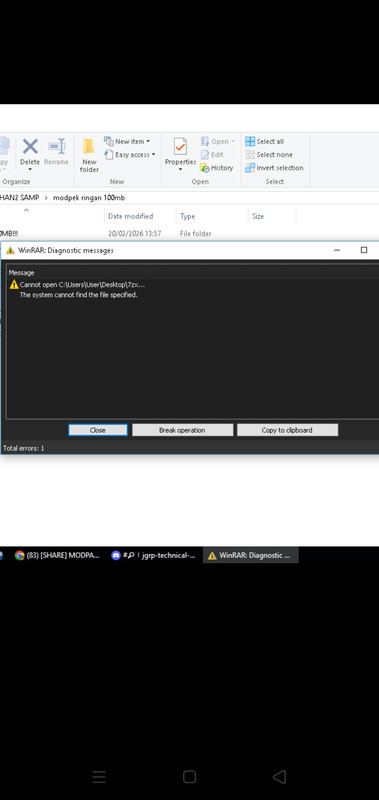Open the New item dropdown

pyautogui.click(x=127, y=141)
